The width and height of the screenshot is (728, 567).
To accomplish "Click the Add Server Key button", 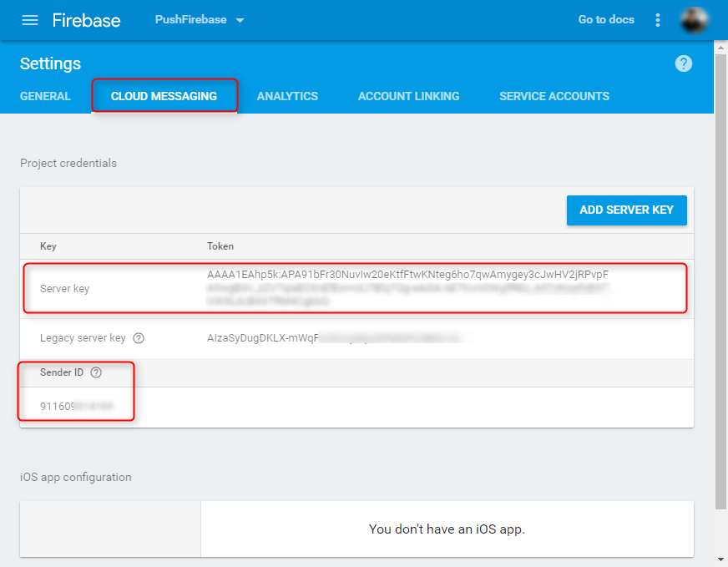I will point(626,210).
